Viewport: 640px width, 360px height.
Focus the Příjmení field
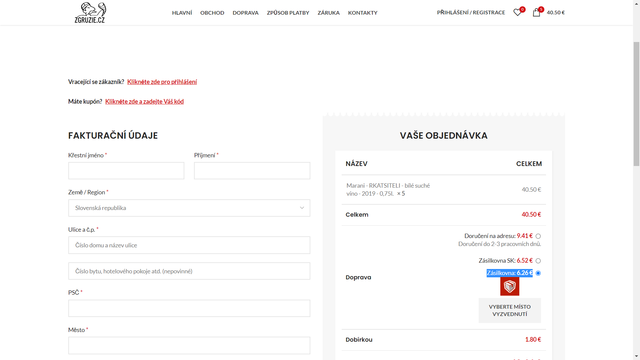coord(252,171)
